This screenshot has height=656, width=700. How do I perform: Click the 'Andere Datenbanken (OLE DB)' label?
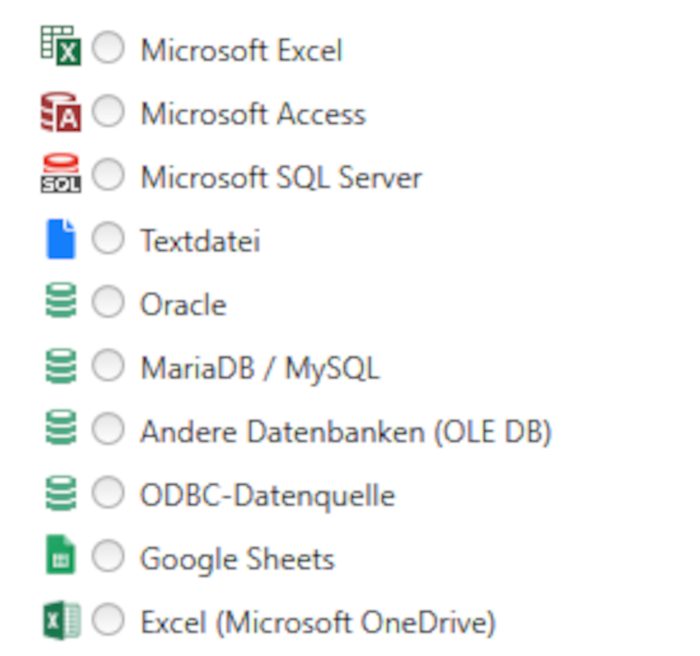346,432
